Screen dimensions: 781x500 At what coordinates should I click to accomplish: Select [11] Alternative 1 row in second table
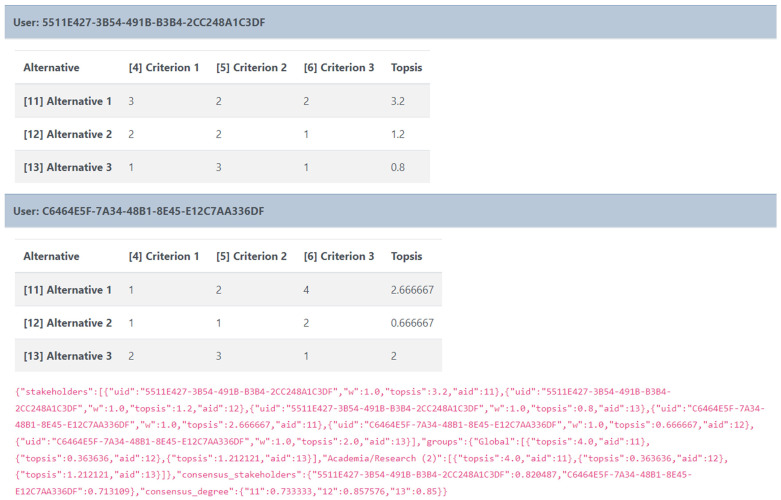pos(228,290)
